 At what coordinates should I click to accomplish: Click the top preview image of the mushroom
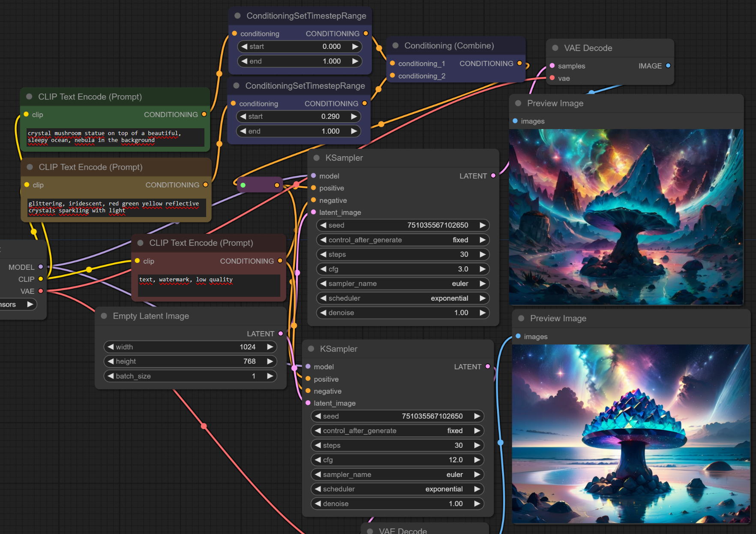pos(626,217)
